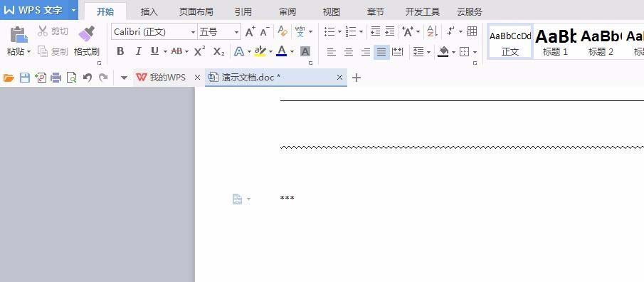Decrease font size with A- icon
This screenshot has height=282, width=644.
[265, 31]
